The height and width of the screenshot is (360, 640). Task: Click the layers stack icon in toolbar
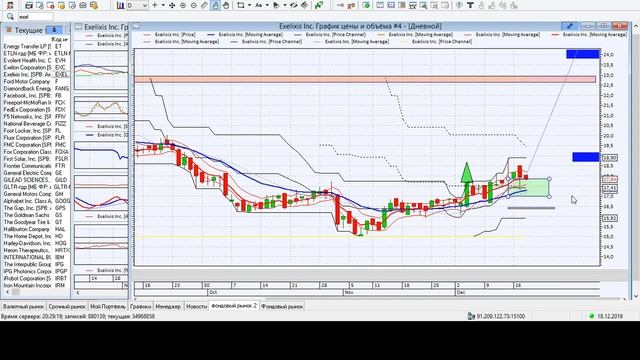point(304,5)
